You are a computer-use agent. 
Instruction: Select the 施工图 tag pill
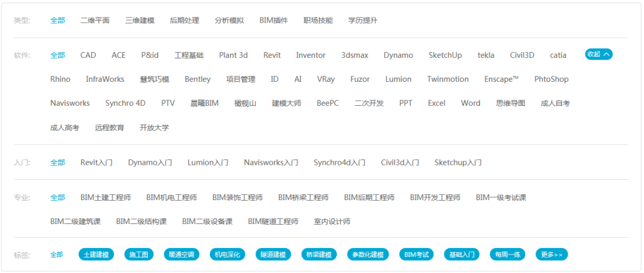tap(139, 254)
